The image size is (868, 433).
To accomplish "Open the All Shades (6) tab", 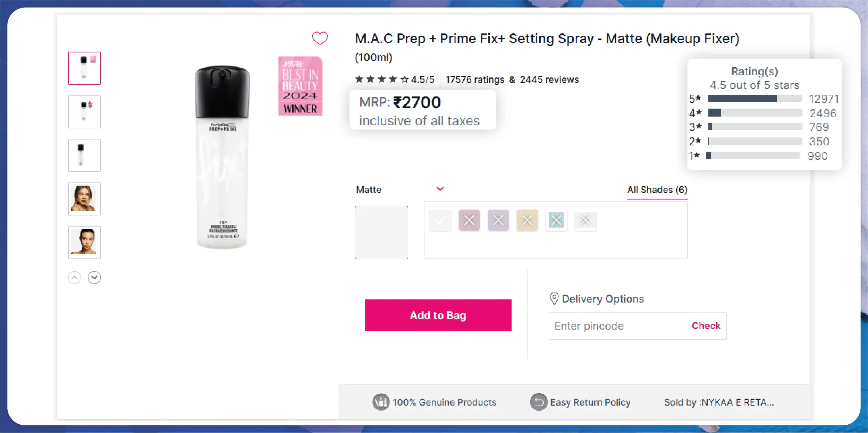I will 657,190.
